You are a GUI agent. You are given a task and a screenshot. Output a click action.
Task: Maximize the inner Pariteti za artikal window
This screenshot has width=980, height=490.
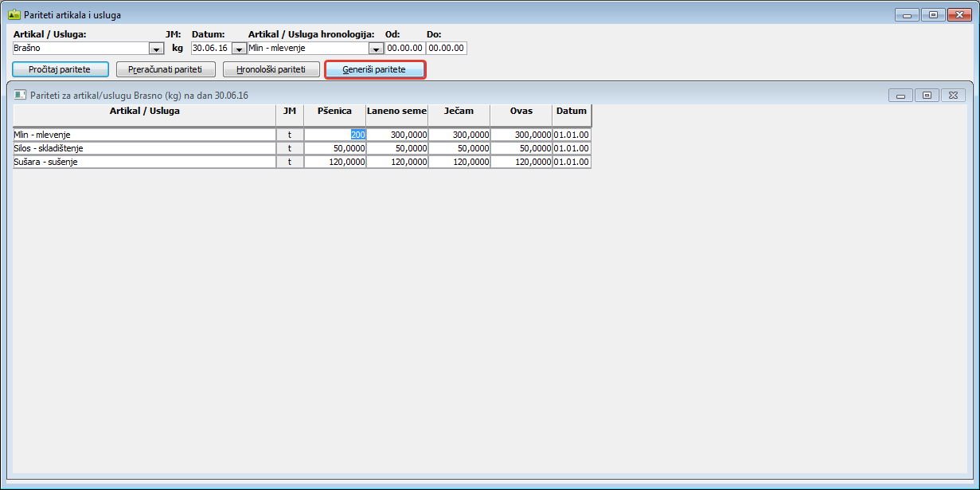(x=927, y=96)
